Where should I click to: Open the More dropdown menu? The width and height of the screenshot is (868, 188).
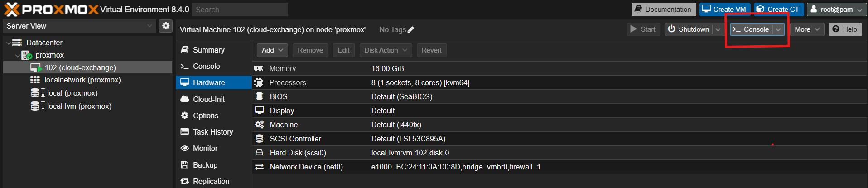807,29
